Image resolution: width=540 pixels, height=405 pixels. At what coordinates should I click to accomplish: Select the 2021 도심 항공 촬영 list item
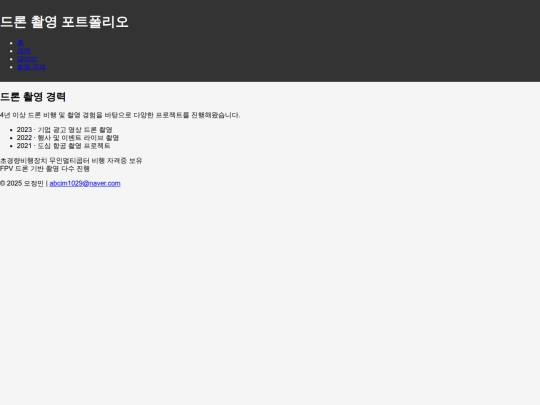(63, 146)
